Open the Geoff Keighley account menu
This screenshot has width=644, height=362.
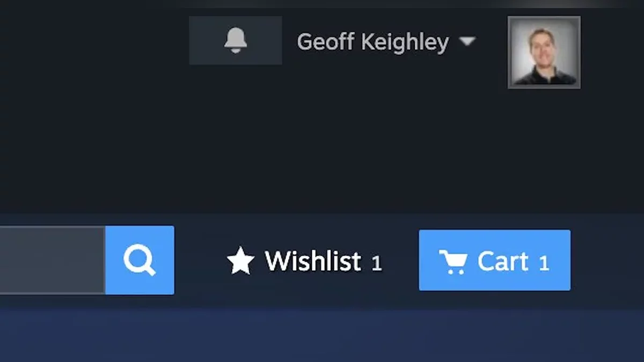[x=386, y=41]
